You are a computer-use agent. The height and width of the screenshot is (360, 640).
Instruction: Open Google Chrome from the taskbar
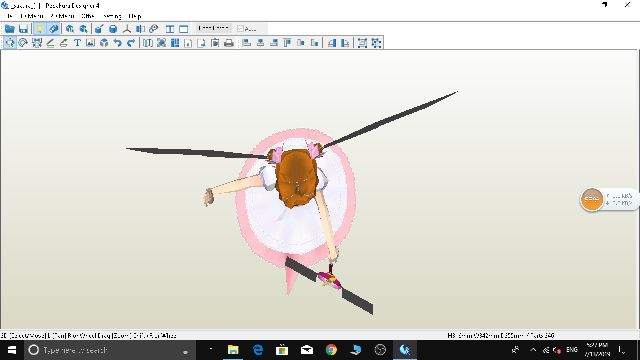(x=331, y=350)
